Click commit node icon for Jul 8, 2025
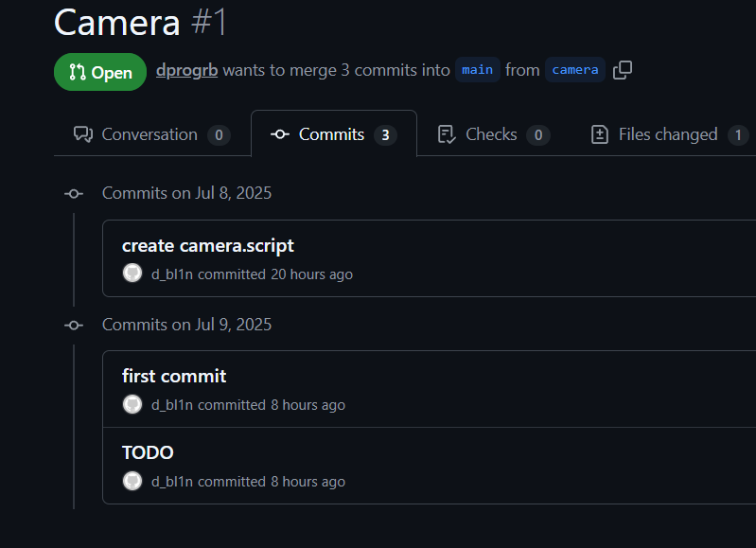 point(74,194)
